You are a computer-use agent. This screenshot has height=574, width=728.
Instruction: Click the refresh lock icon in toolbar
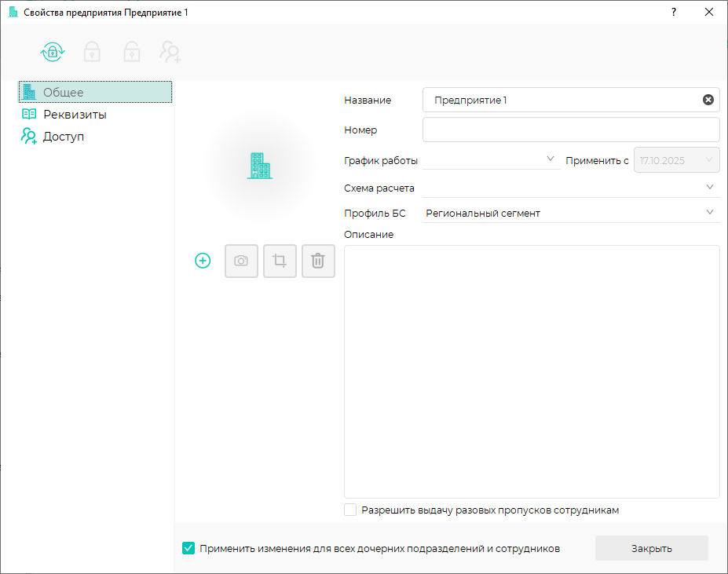tap(53, 53)
